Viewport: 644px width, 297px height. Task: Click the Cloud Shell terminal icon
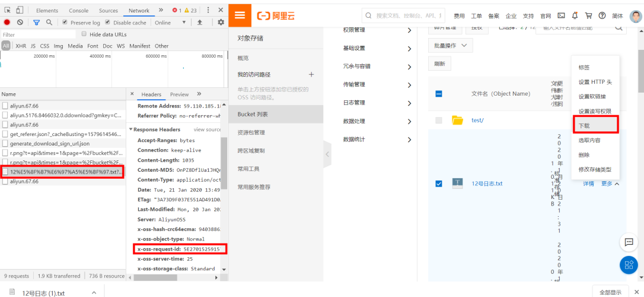click(560, 15)
